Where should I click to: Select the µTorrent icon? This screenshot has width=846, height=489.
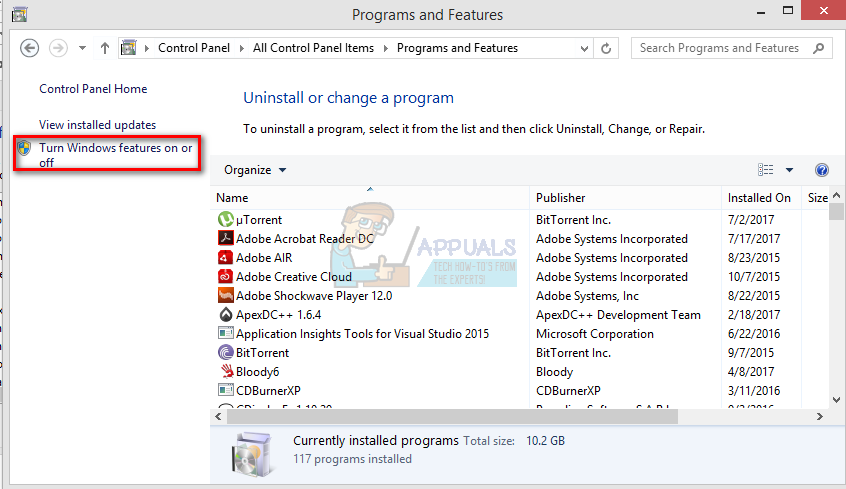pos(226,220)
